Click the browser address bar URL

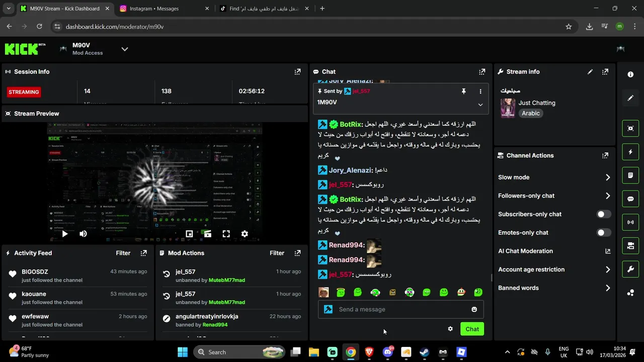pos(115,27)
